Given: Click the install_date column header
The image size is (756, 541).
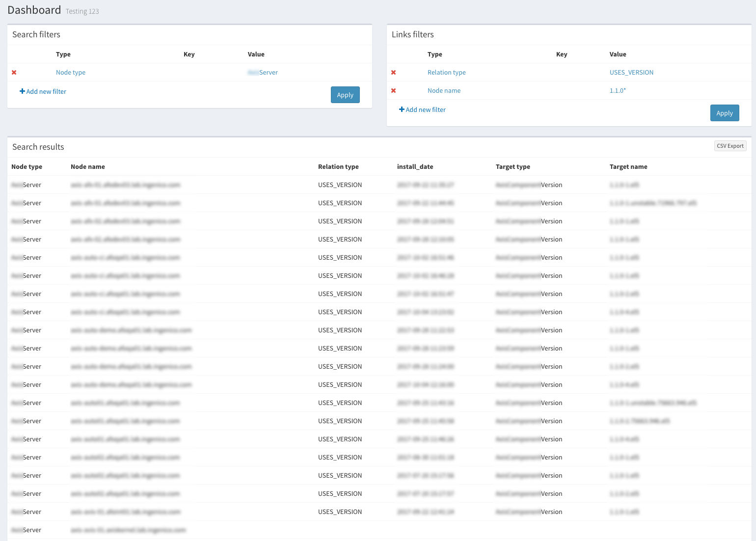Looking at the screenshot, I should 415,166.
